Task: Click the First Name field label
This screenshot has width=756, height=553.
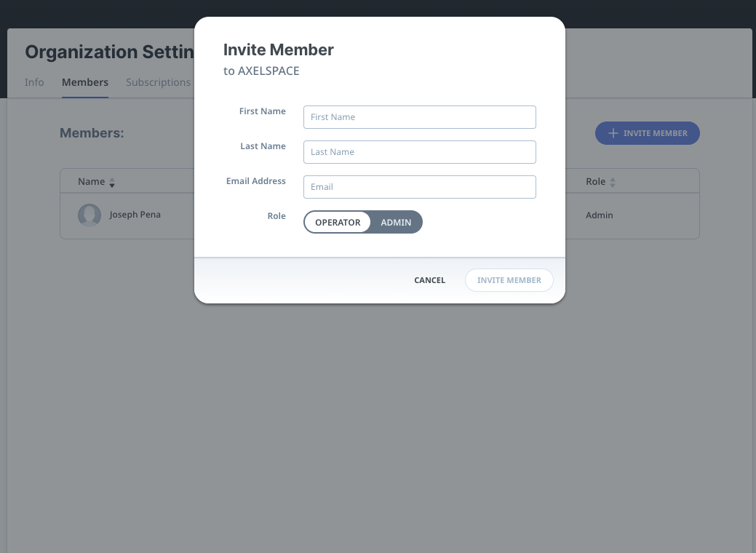Action: (262, 111)
